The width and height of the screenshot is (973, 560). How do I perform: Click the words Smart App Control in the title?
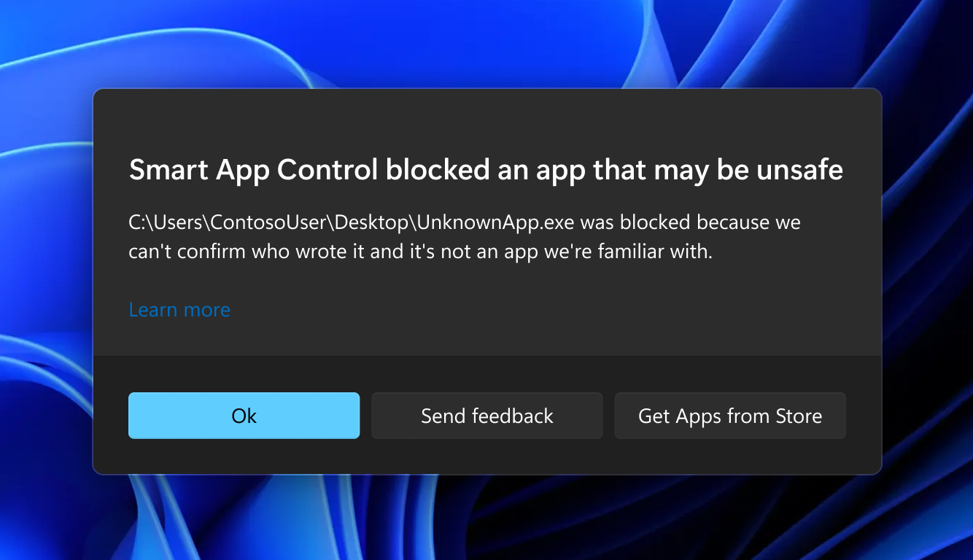pyautogui.click(x=253, y=171)
